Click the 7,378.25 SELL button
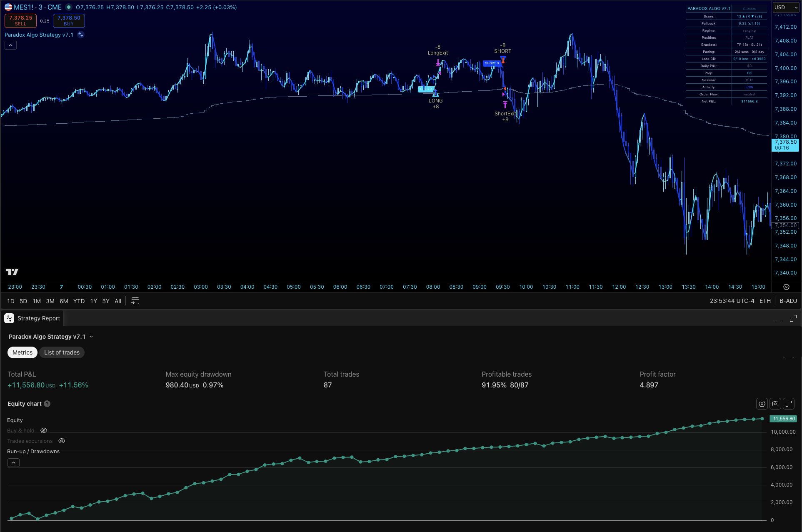The image size is (802, 532). [x=20, y=21]
